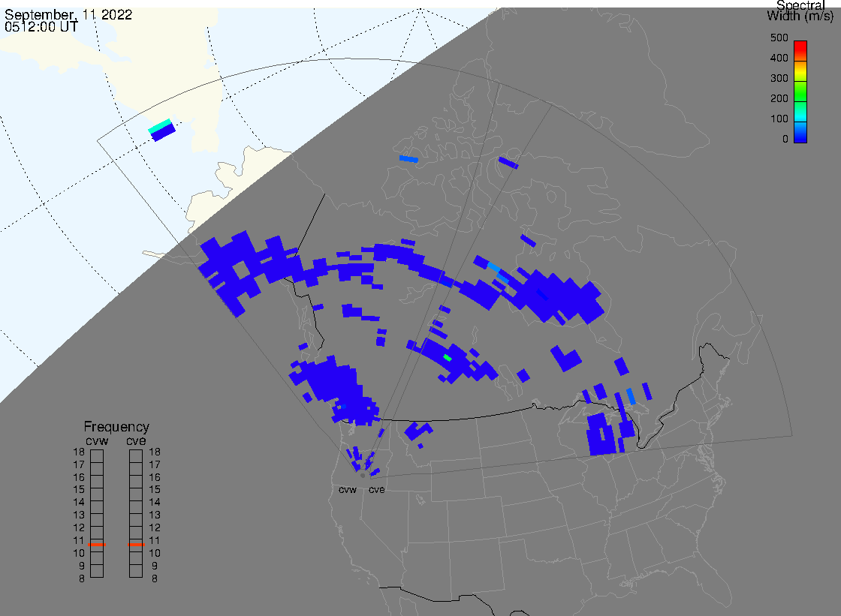Click the 'cvw' header in the Frequency legend
Image resolution: width=841 pixels, height=616 pixels.
[x=97, y=440]
